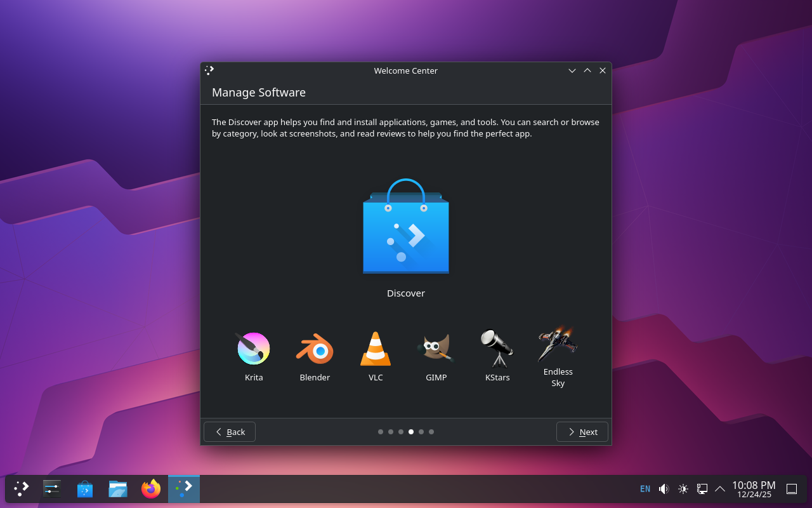Open the VLC traffic cone icon
This screenshot has width=812, height=508.
(x=376, y=349)
